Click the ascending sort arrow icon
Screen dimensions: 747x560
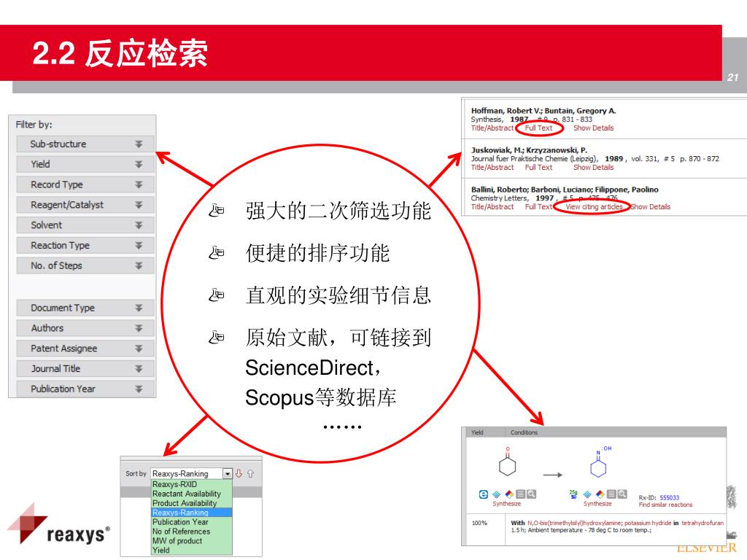click(x=250, y=473)
